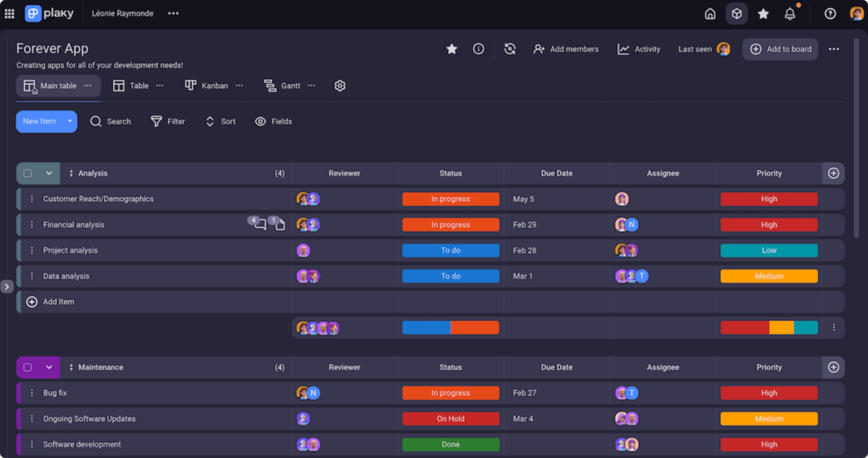Open board info icon

(x=479, y=49)
